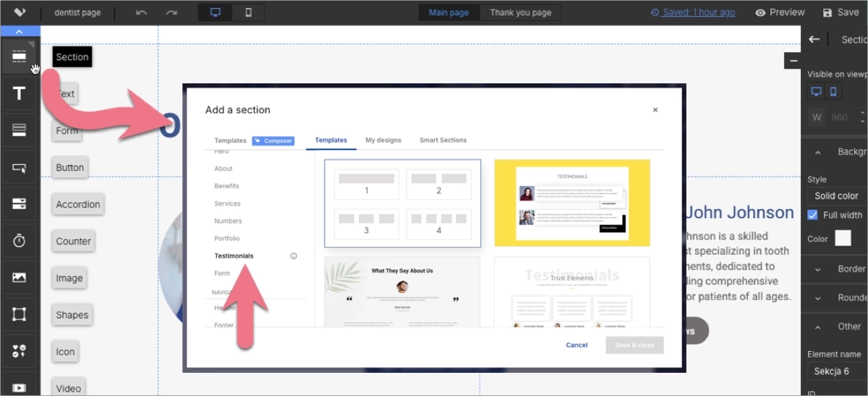Go back using the arrow in right panel

pyautogui.click(x=814, y=40)
